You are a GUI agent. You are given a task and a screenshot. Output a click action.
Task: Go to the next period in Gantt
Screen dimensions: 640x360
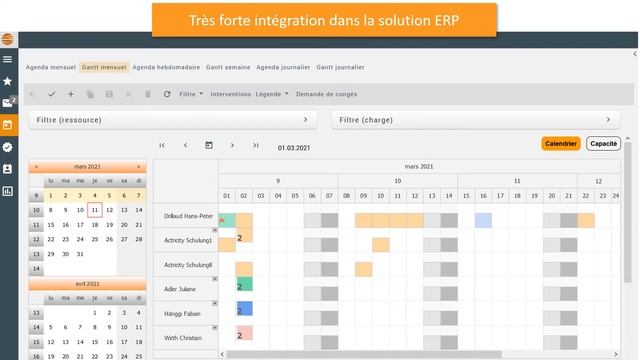coord(232,145)
